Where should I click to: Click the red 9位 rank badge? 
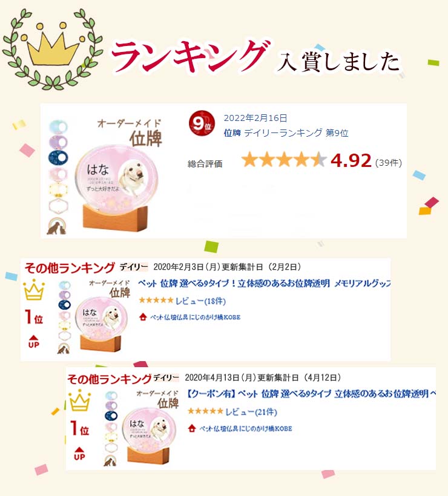pyautogui.click(x=202, y=123)
